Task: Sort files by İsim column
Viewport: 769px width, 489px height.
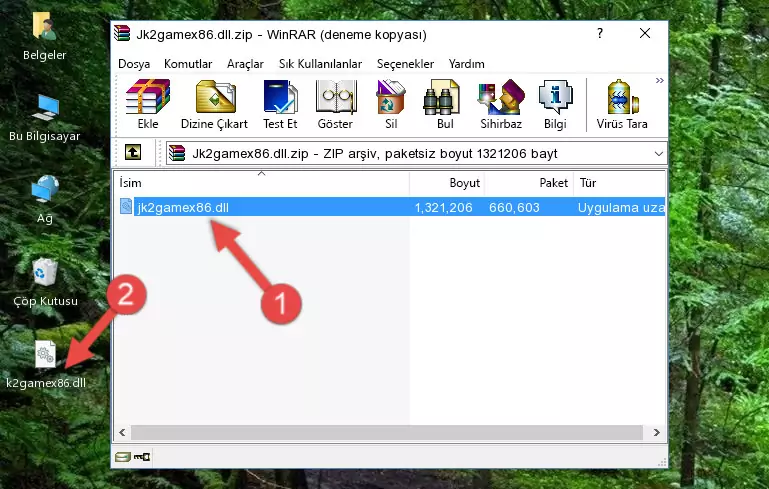Action: (x=262, y=182)
